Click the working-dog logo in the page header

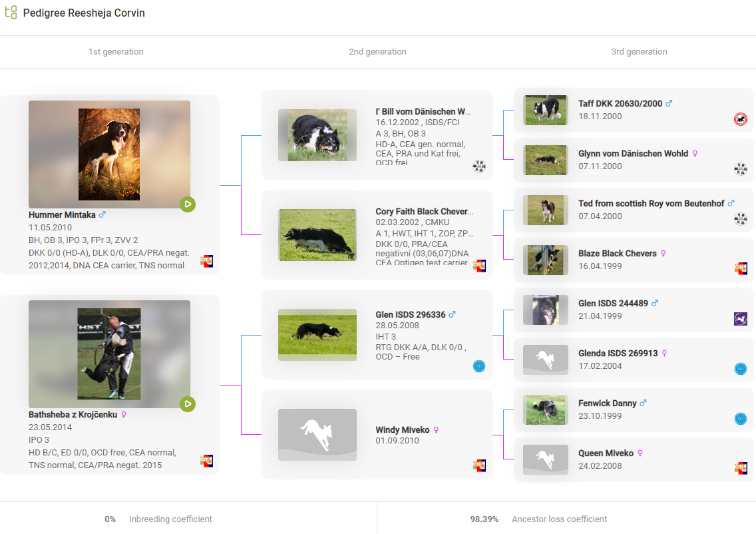[x=11, y=13]
